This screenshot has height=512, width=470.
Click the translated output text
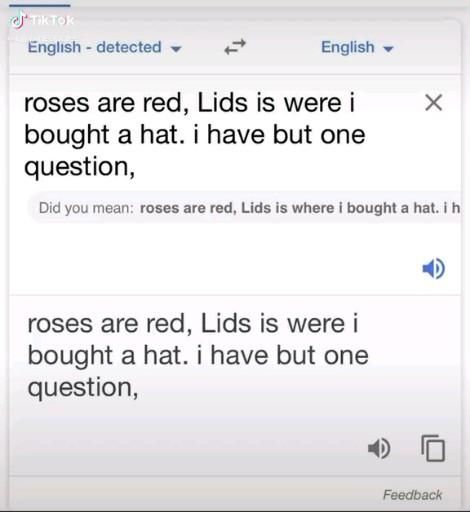198,355
